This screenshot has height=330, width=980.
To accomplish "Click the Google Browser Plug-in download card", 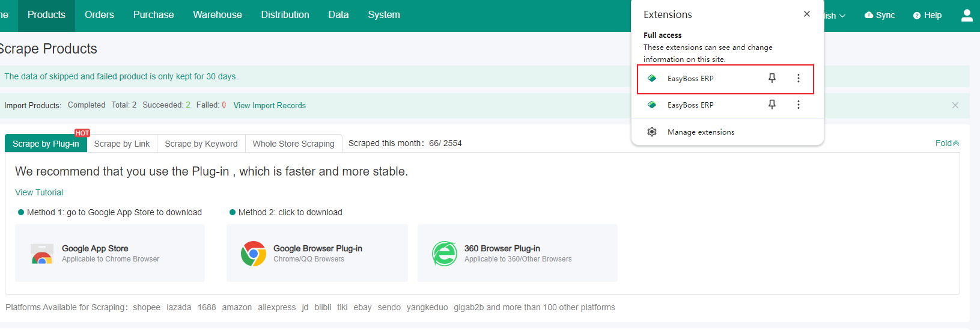I will pos(317,253).
